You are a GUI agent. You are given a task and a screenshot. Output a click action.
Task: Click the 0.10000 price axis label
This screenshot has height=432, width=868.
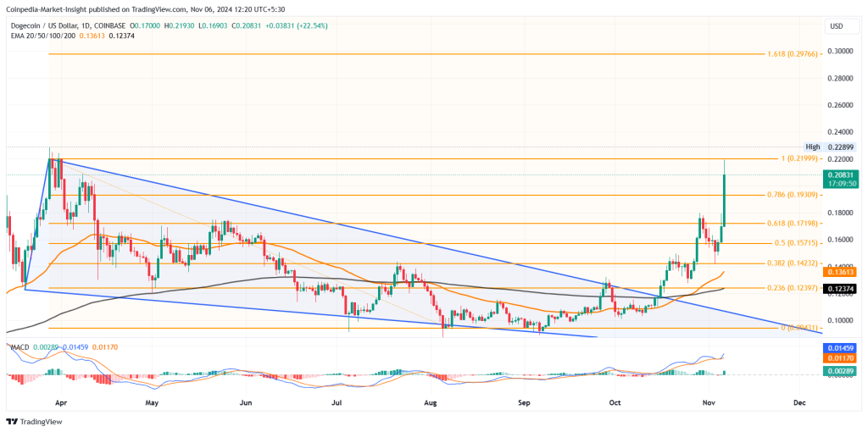click(840, 320)
